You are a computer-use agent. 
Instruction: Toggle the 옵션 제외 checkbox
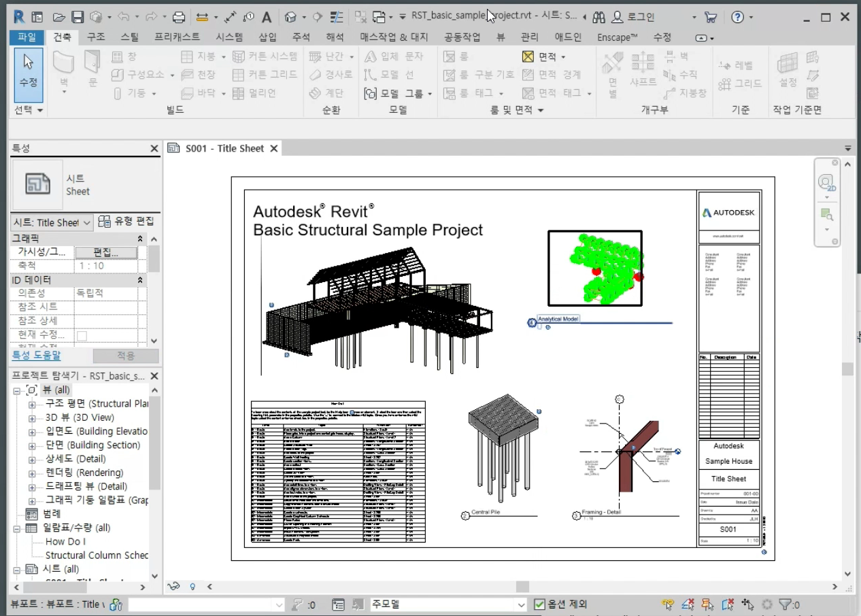point(539,604)
